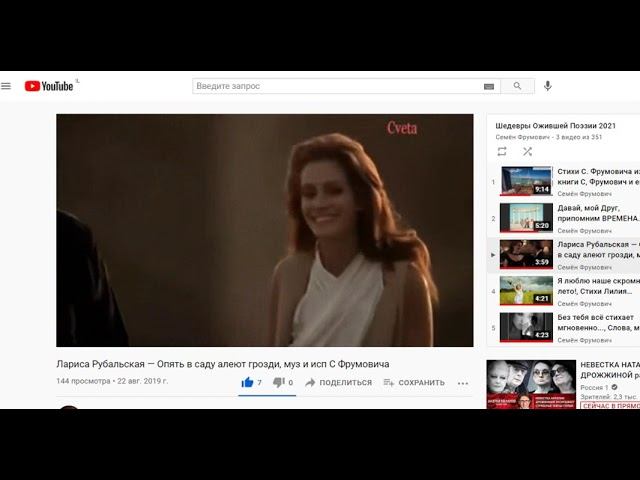Open the Семён Фрумович channel link under the playlist title
640x480 pixels.
[523, 137]
